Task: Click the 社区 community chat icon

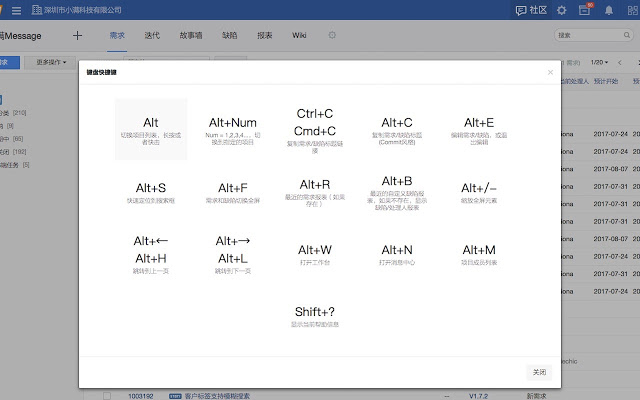Action: tap(531, 10)
